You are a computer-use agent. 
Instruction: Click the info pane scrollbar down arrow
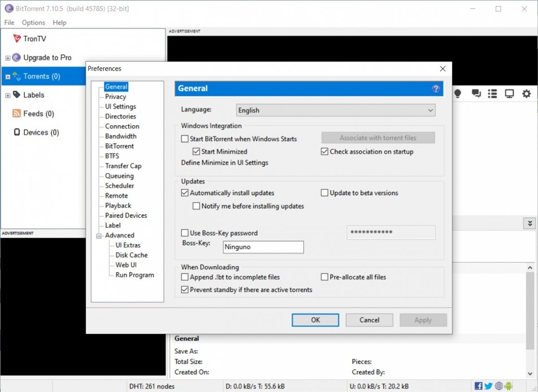pos(530,373)
